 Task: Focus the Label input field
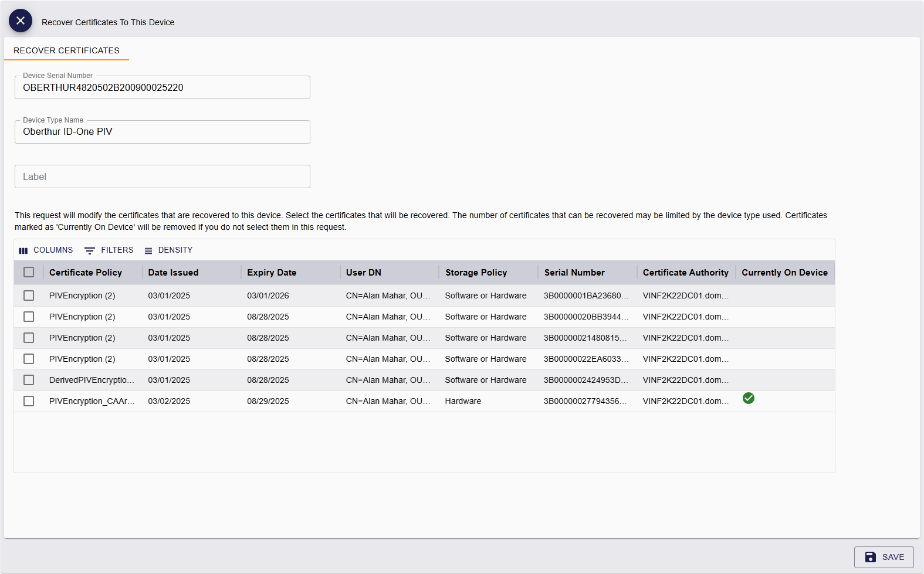point(163,176)
